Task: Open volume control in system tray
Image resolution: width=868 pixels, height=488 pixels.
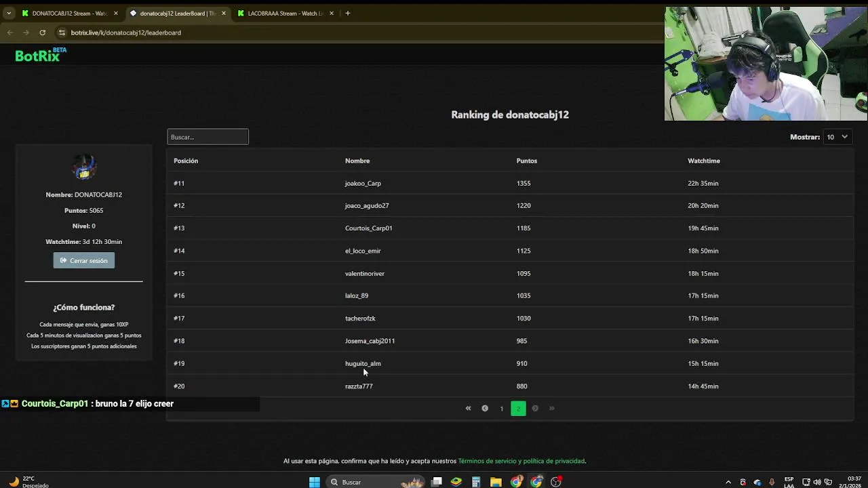Action: click(x=816, y=482)
